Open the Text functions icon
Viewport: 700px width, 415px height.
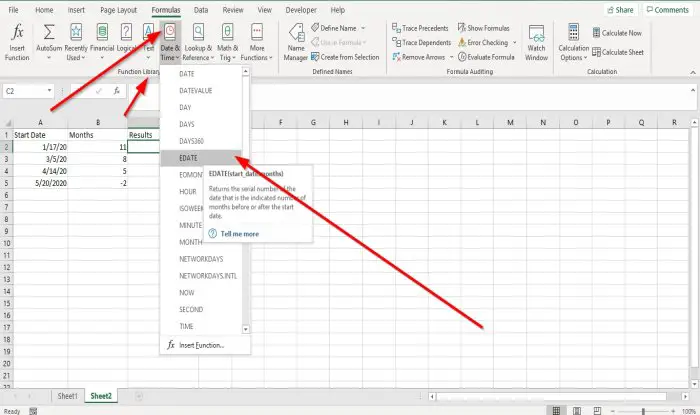pyautogui.click(x=148, y=32)
